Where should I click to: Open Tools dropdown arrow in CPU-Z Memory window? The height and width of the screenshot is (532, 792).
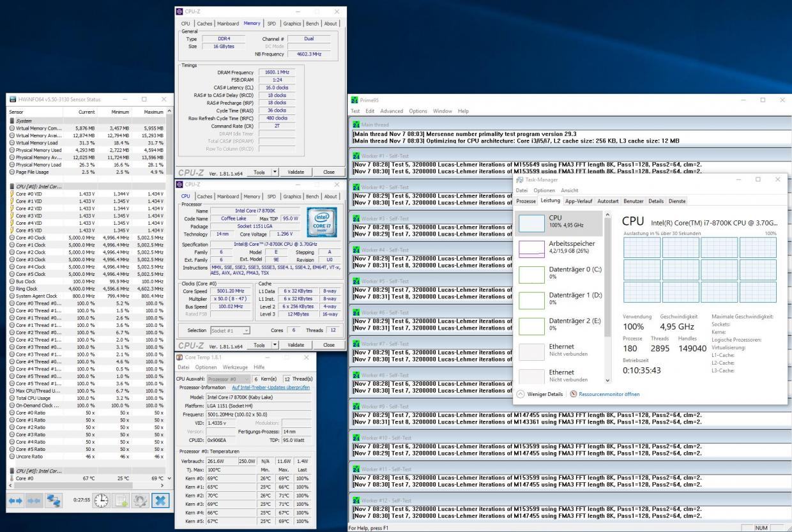[x=275, y=172]
